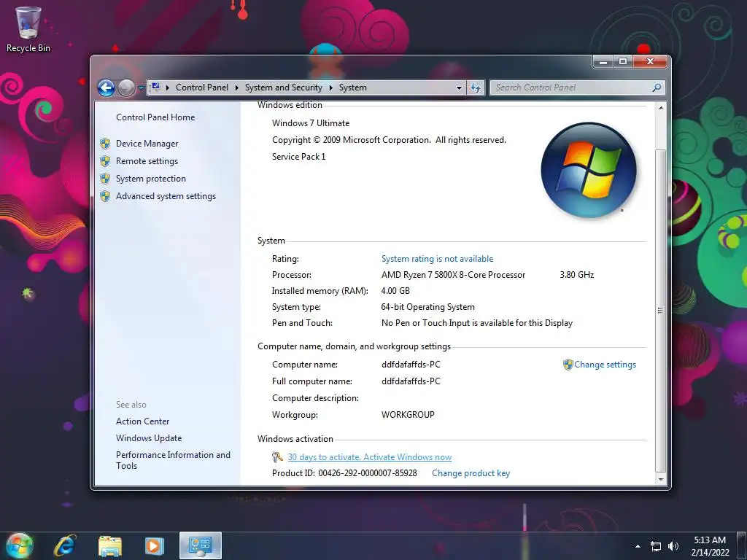747x560 pixels.
Task: Click Change product key link
Action: [471, 473]
